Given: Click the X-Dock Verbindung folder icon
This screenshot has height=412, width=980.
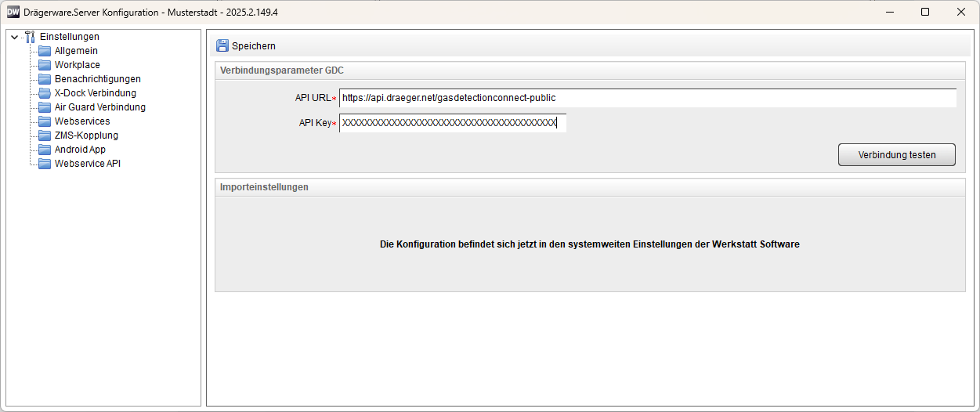Looking at the screenshot, I should pos(45,93).
